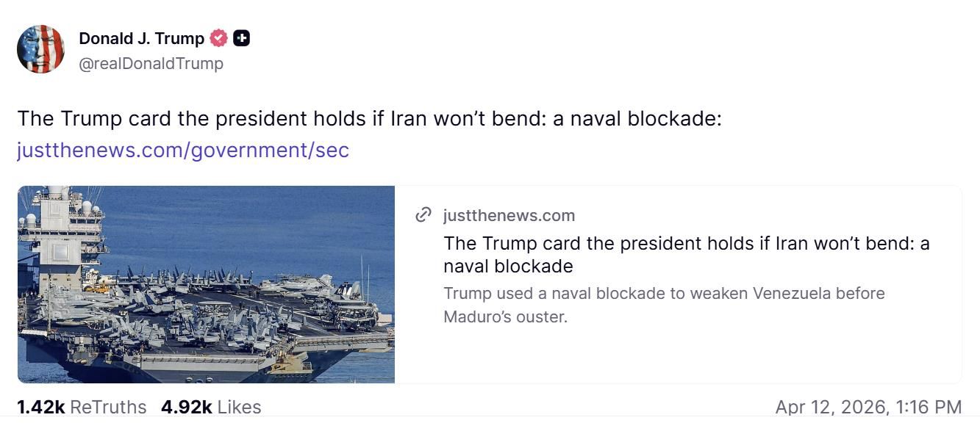Click the black plus badge beside name
The image size is (980, 434).
[241, 38]
